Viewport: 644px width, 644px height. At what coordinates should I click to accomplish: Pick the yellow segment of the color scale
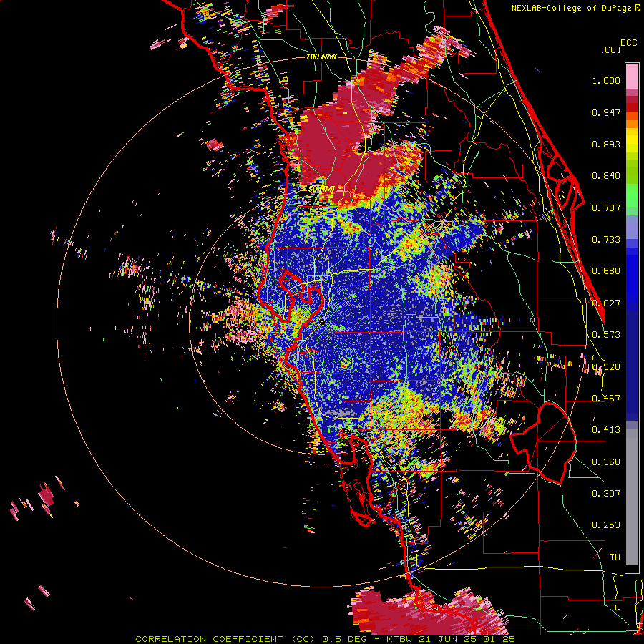point(632,141)
